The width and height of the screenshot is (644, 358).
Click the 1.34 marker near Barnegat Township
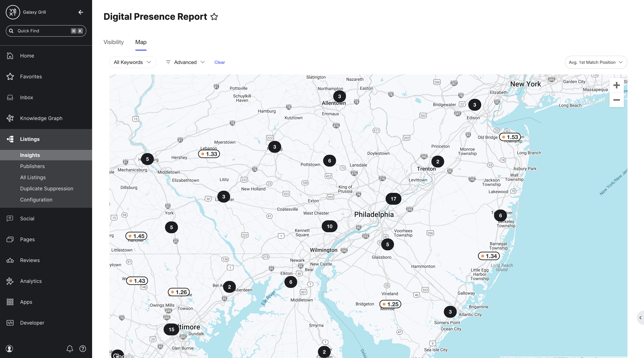489,256
